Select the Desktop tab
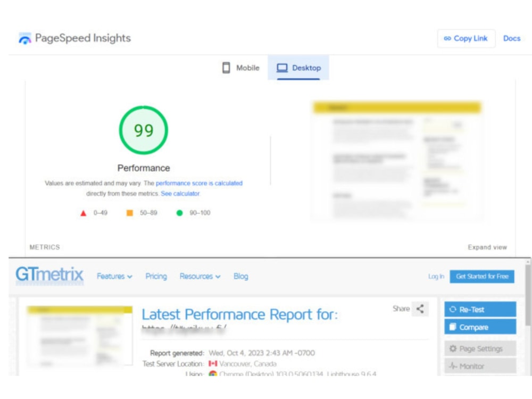The width and height of the screenshot is (532, 399). click(298, 68)
